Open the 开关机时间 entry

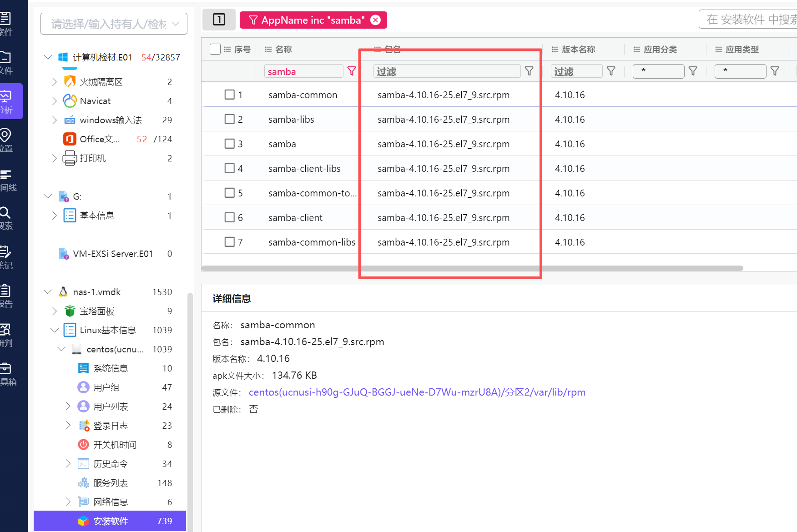(115, 445)
